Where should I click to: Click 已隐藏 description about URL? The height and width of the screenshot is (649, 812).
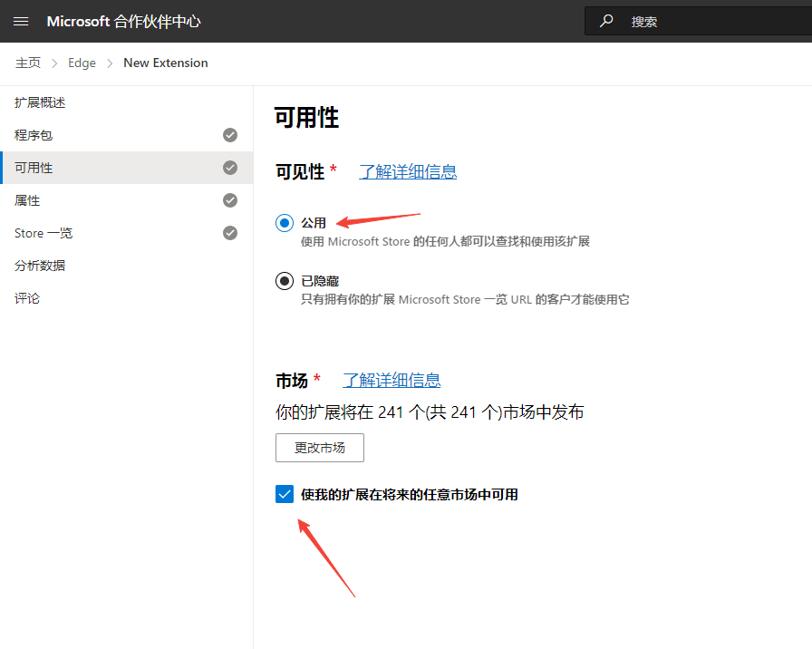pos(465,299)
